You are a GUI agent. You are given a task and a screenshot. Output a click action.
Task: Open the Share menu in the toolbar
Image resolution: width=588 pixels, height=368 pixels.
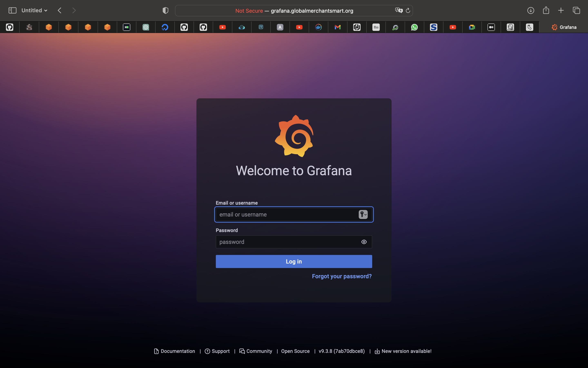[x=546, y=10]
